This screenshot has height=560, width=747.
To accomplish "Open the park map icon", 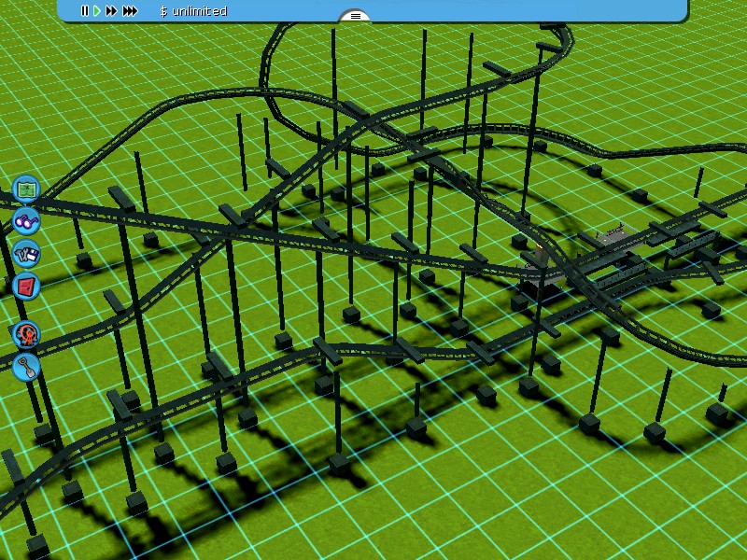I will 26,189.
